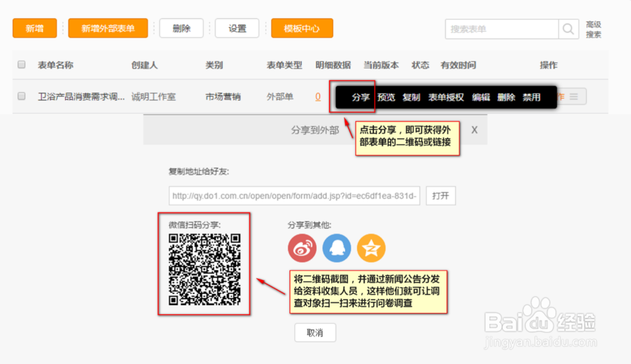Click the search magnifier icon
631x364 pixels.
(x=569, y=29)
